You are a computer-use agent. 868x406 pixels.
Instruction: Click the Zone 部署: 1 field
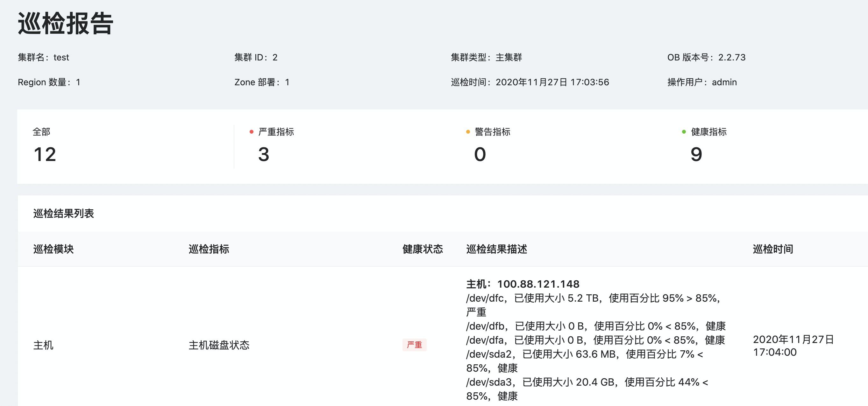click(x=262, y=82)
